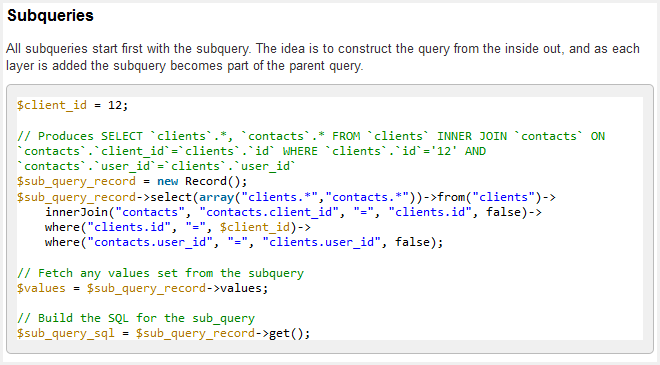Click the Fetch any values comment
This screenshot has width=660, height=365.
(x=160, y=273)
